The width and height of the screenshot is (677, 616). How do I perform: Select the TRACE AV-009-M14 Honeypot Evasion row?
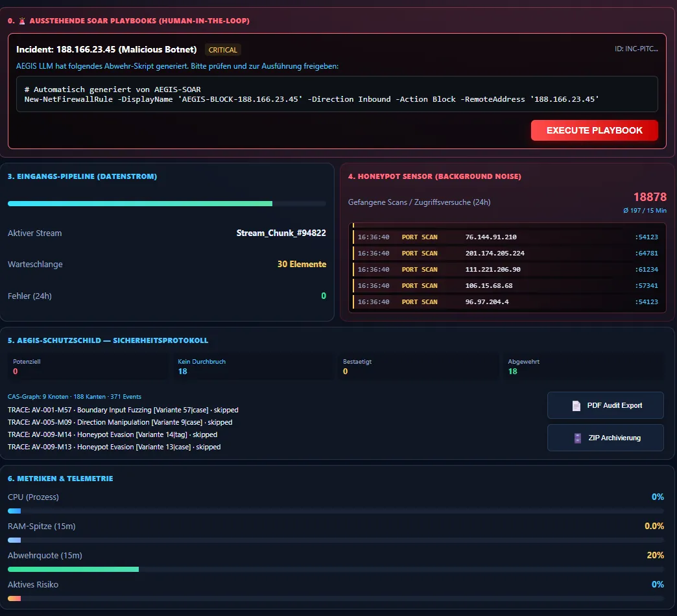(112, 434)
